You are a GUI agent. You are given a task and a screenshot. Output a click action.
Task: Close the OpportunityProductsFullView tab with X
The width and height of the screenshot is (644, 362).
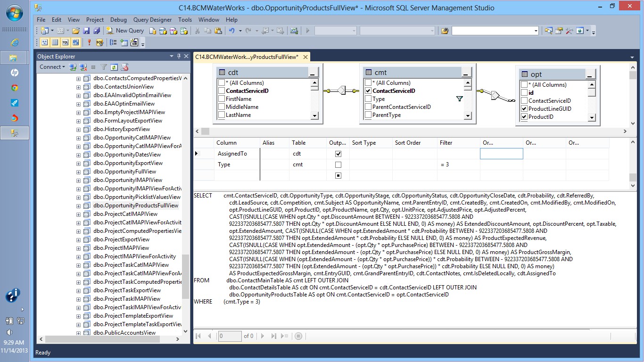(x=305, y=57)
